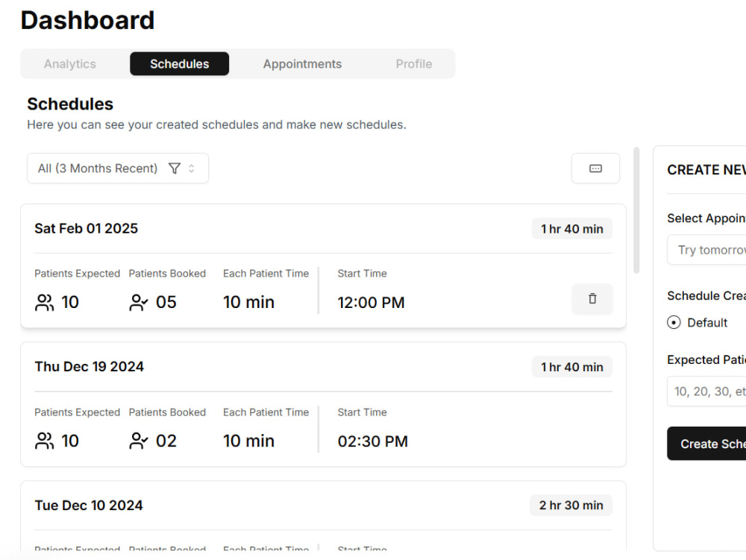746x560 pixels.
Task: Click the Patients Booked check icon on Feb 01
Action: coord(139,302)
